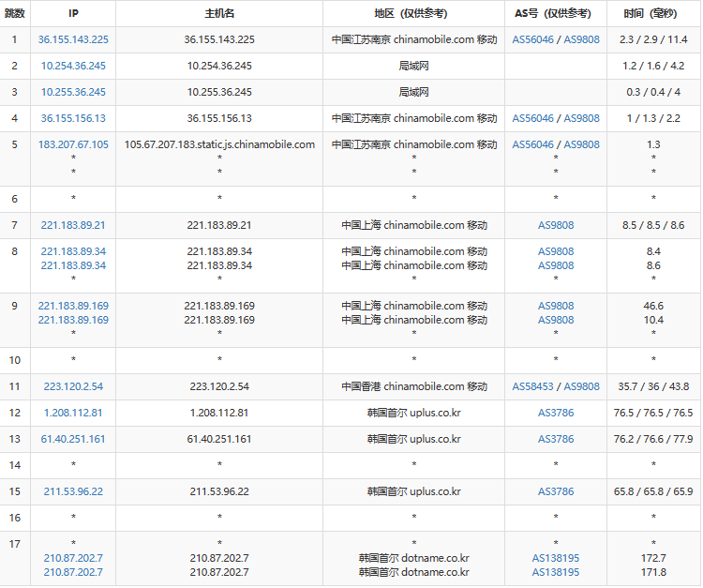Select first 韩国首尔 dotname.co.kr region in hop 17
Image resolution: width=703 pixels, height=588 pixels.
[x=413, y=558]
